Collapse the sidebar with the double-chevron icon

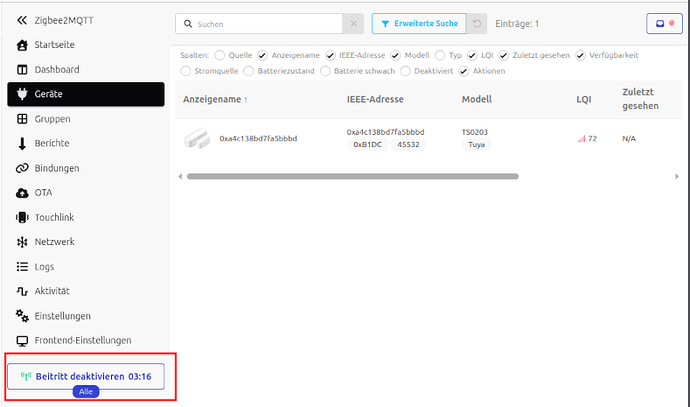(x=22, y=20)
